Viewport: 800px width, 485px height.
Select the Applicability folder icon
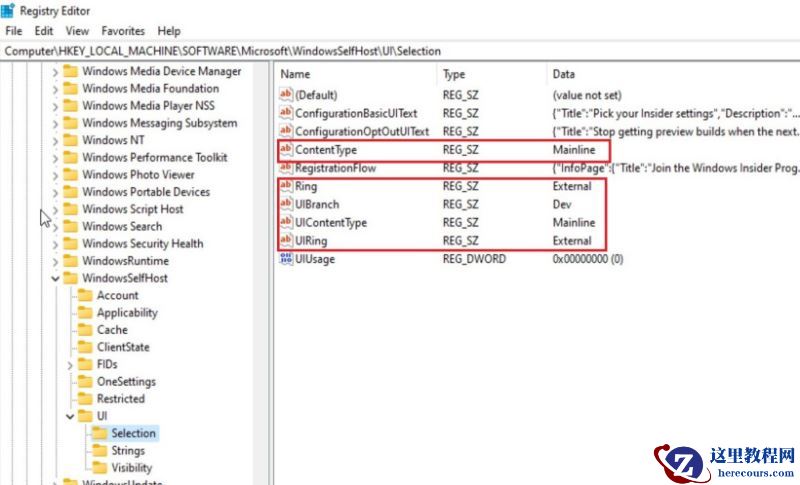85,313
